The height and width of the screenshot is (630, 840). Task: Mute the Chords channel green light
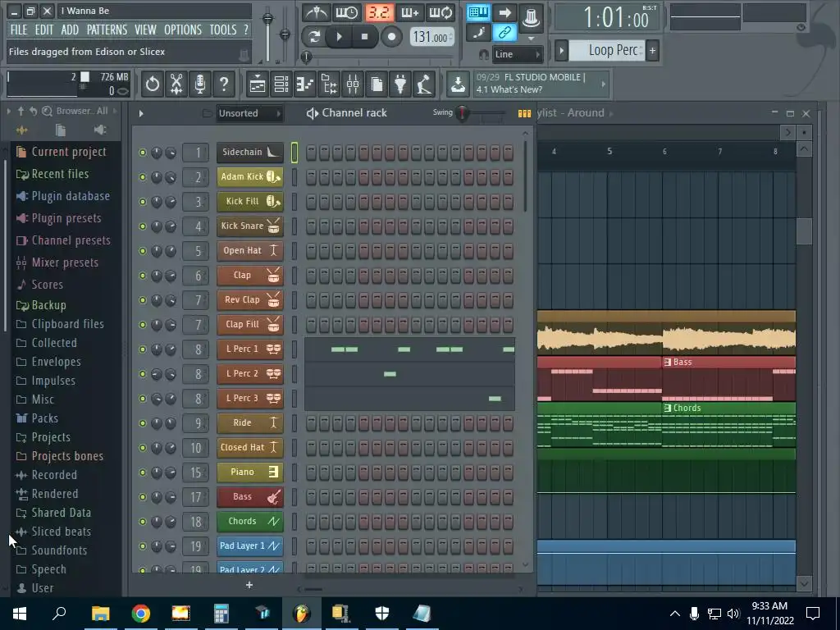coord(143,522)
